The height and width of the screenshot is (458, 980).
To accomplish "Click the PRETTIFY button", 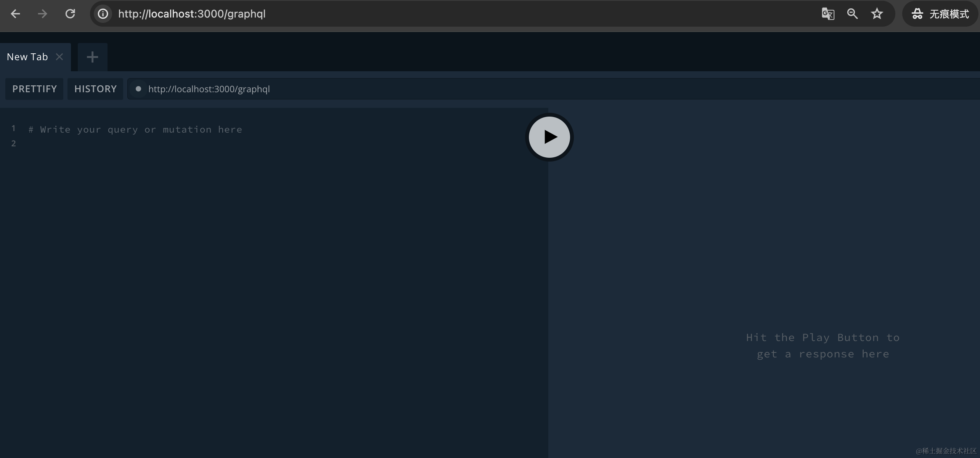I will click(34, 89).
